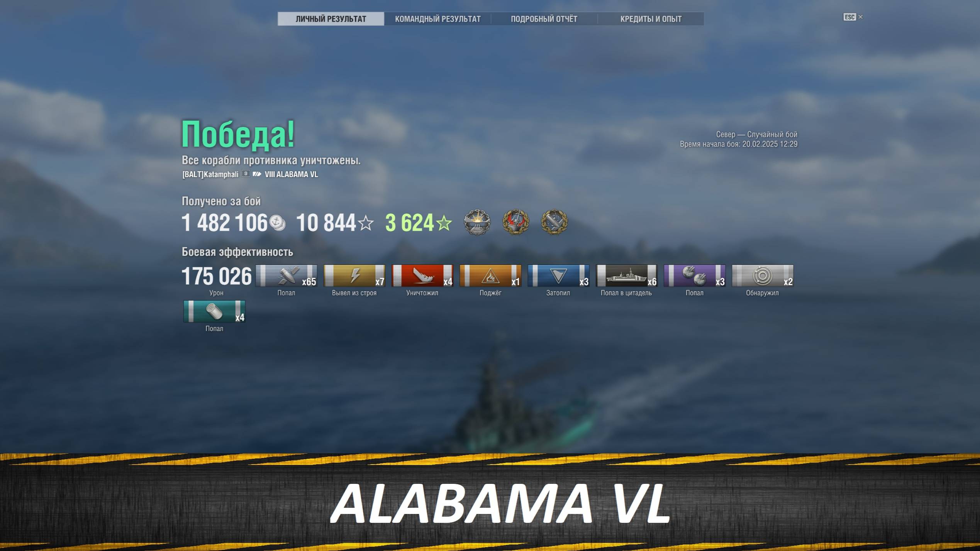Click the teal shell hit ribbon x4
Screen dimensions: 980x551
(x=214, y=311)
